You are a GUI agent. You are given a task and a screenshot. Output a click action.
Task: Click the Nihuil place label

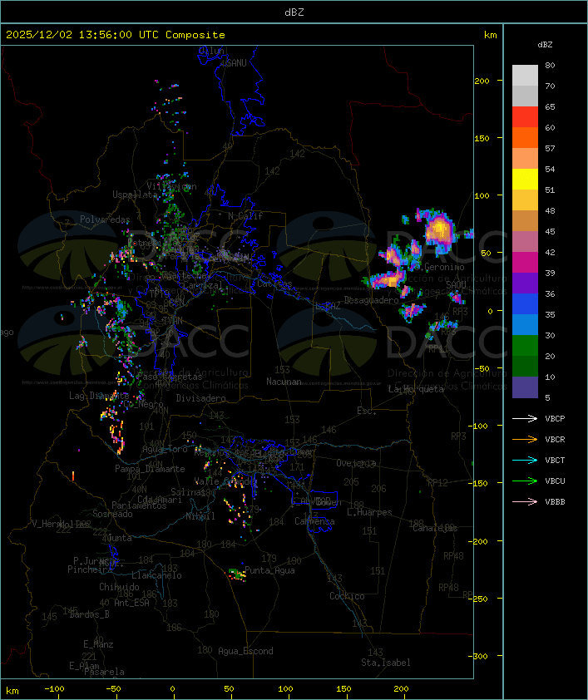point(200,516)
